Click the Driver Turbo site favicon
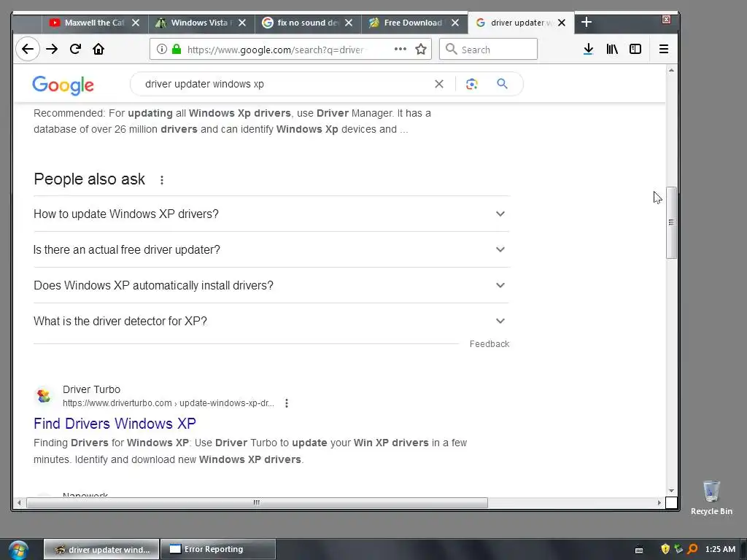This screenshot has width=747, height=560. (x=44, y=396)
